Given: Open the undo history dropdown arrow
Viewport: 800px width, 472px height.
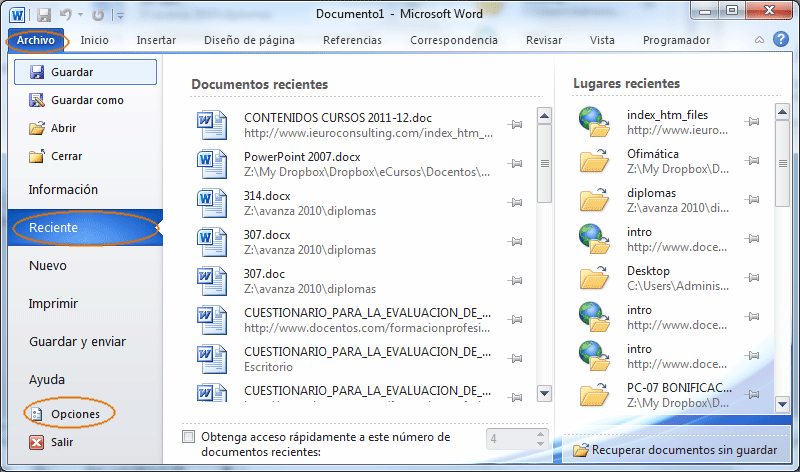Looking at the screenshot, I should (80, 15).
